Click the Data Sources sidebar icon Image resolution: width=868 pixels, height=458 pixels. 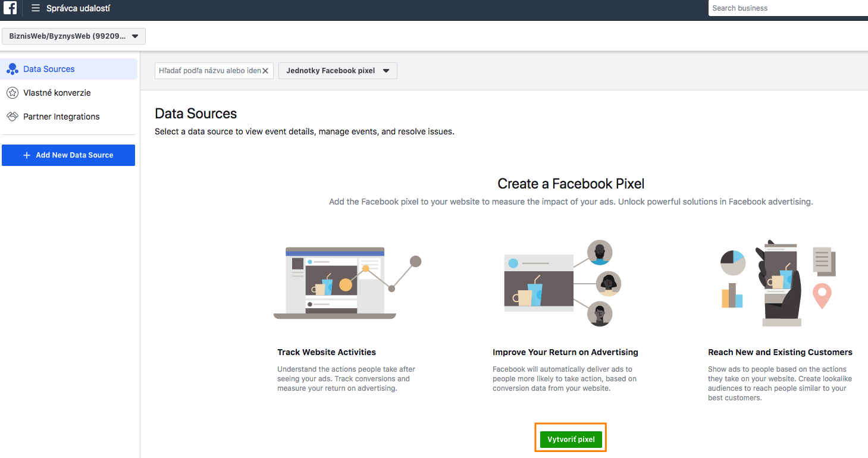pyautogui.click(x=12, y=69)
